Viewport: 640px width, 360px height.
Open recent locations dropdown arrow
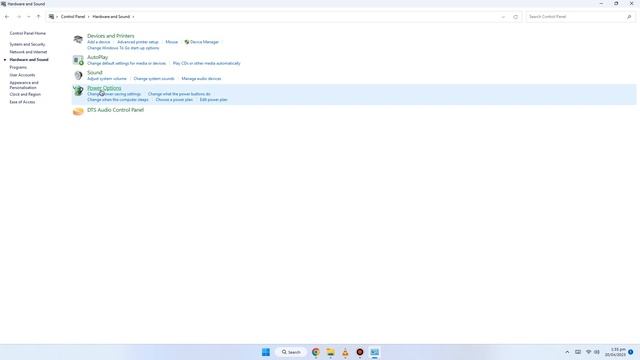[x=29, y=17]
